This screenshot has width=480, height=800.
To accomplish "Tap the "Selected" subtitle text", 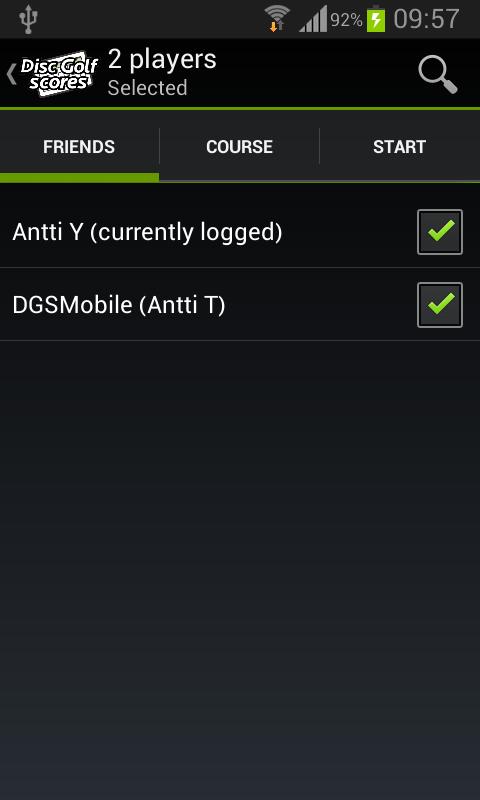I will pyautogui.click(x=147, y=88).
